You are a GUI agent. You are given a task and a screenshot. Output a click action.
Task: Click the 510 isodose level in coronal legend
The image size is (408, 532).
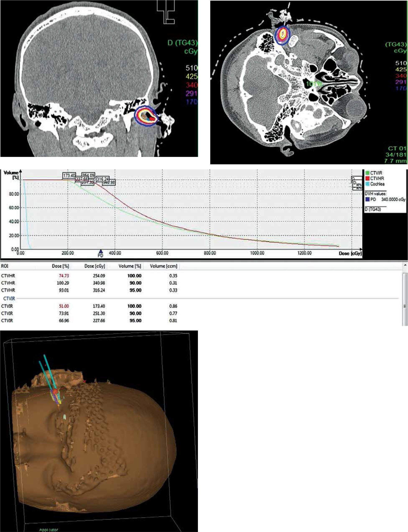click(192, 68)
